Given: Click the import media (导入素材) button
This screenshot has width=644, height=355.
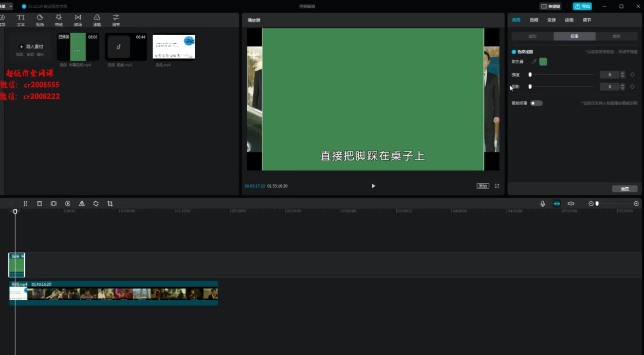Looking at the screenshot, I should (31, 47).
